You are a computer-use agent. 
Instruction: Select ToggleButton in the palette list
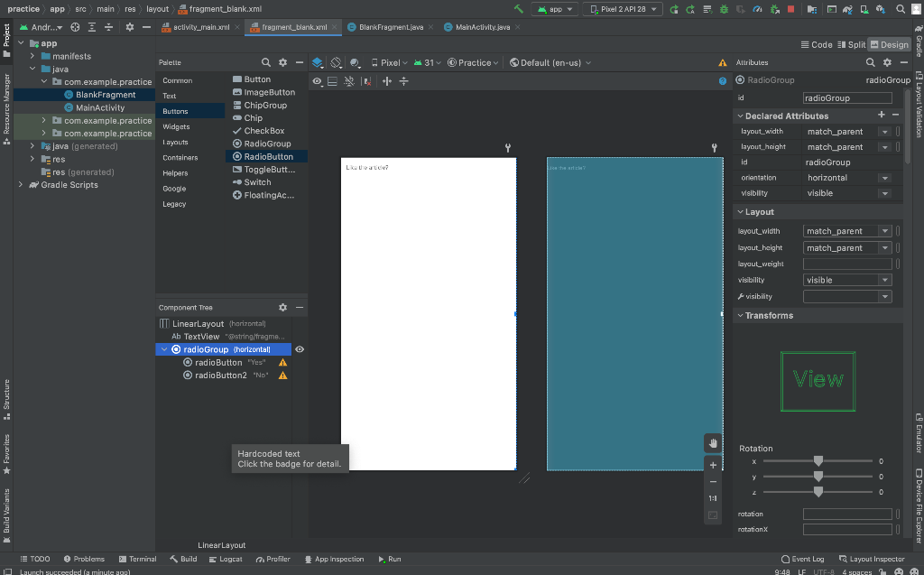pyautogui.click(x=264, y=170)
